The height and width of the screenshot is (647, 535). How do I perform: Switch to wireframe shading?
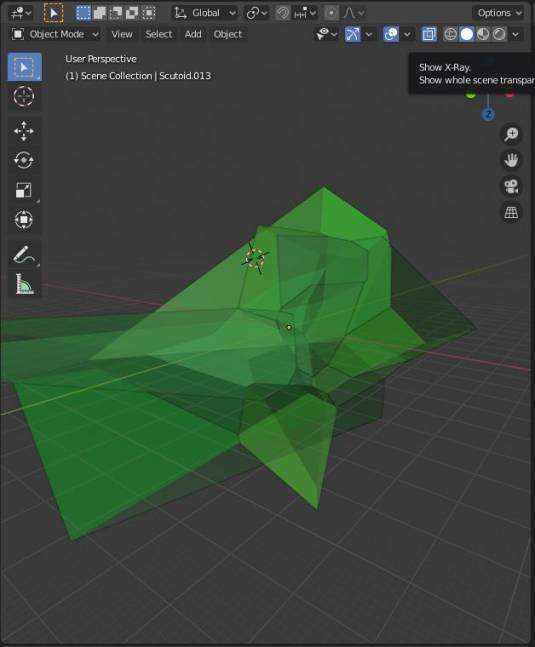click(x=450, y=34)
